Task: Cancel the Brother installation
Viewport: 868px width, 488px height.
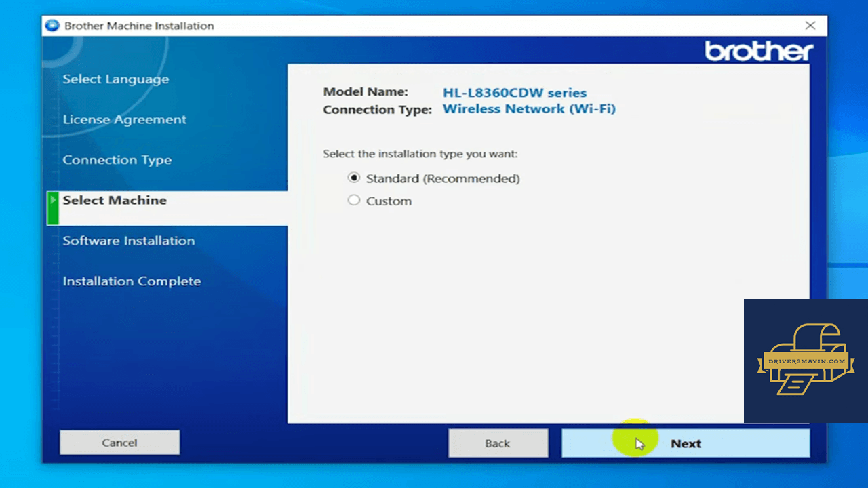Action: (x=119, y=443)
